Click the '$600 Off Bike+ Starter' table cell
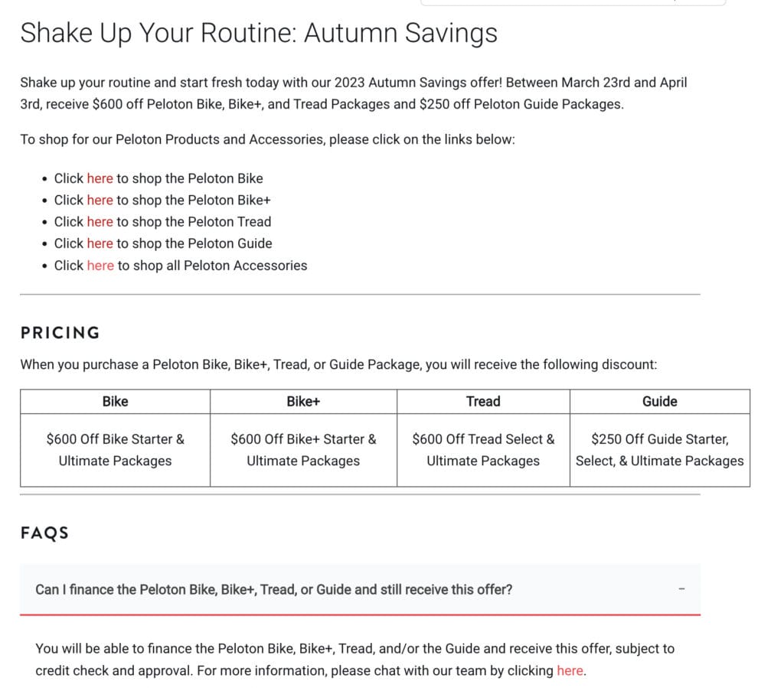The width and height of the screenshot is (784, 688). (x=303, y=450)
